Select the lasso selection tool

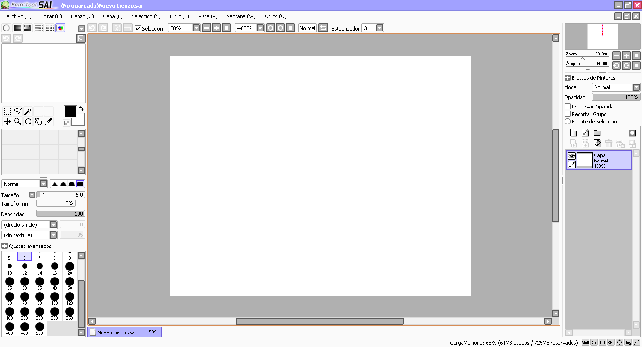(18, 111)
